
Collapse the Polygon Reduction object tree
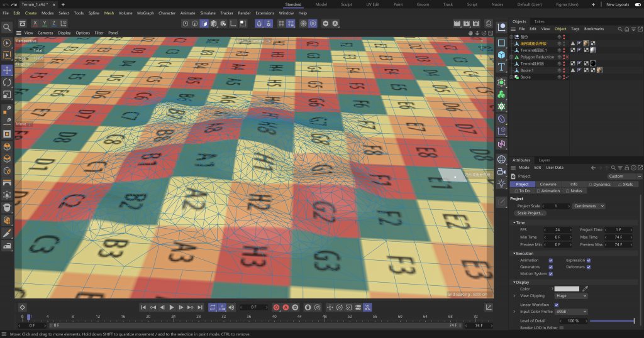512,57
